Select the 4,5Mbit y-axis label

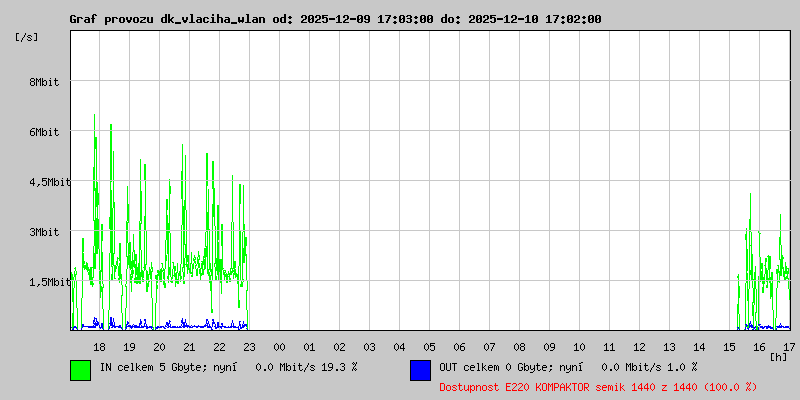point(50,182)
